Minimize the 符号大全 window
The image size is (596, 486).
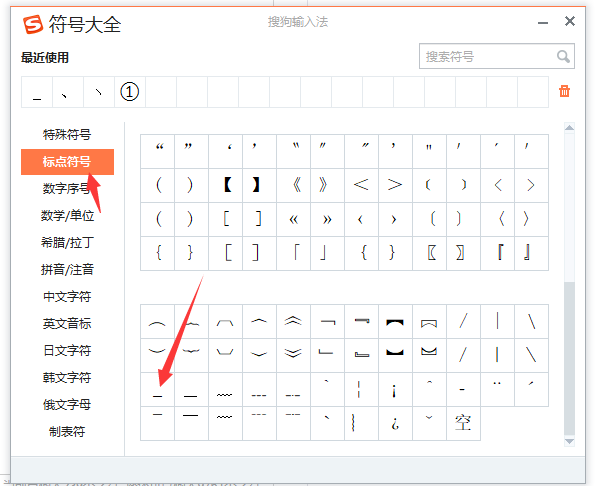tap(543, 22)
